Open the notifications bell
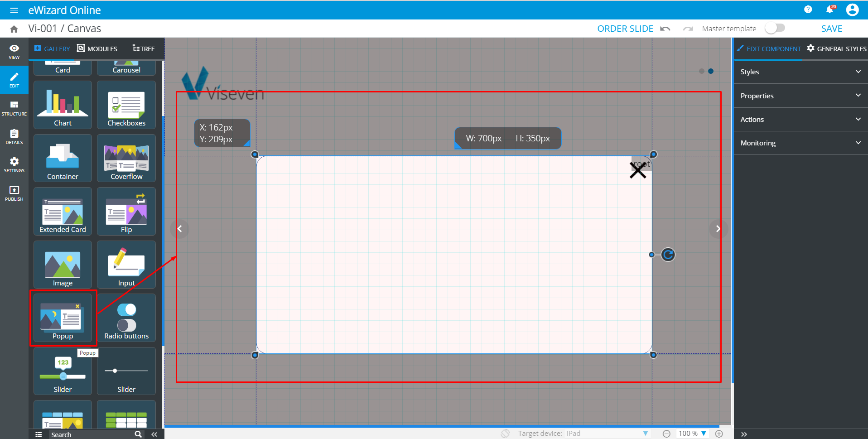The height and width of the screenshot is (439, 868). [830, 10]
